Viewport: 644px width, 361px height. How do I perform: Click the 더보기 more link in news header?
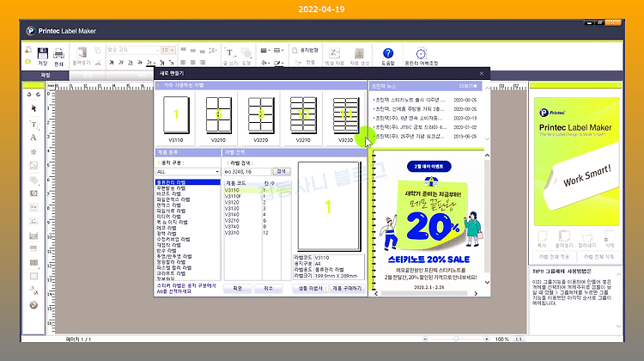[x=468, y=86]
